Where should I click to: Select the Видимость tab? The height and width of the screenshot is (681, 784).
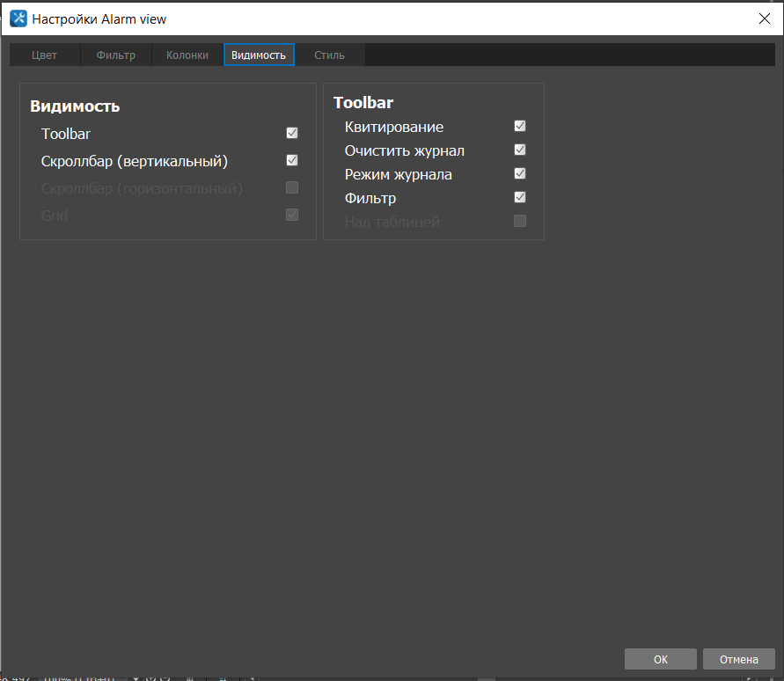(x=259, y=55)
